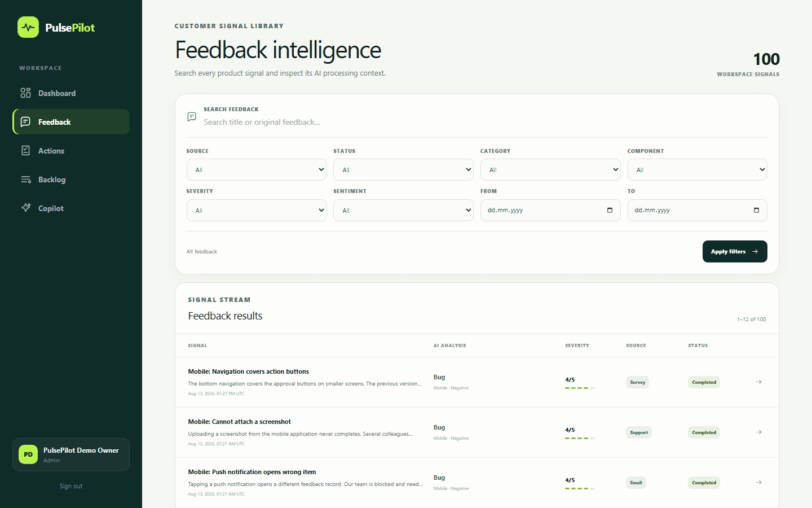
Task: Click the Actions checklist icon
Action: click(26, 151)
